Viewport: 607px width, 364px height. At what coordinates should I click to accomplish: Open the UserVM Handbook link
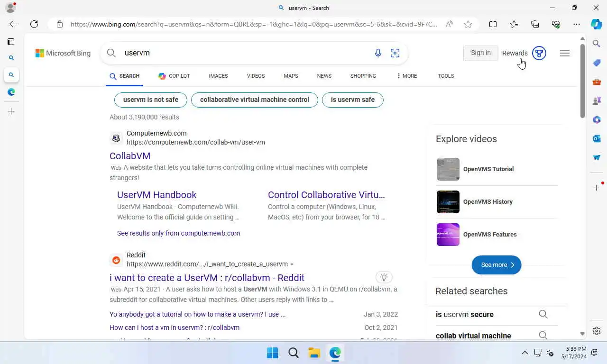coord(156,195)
